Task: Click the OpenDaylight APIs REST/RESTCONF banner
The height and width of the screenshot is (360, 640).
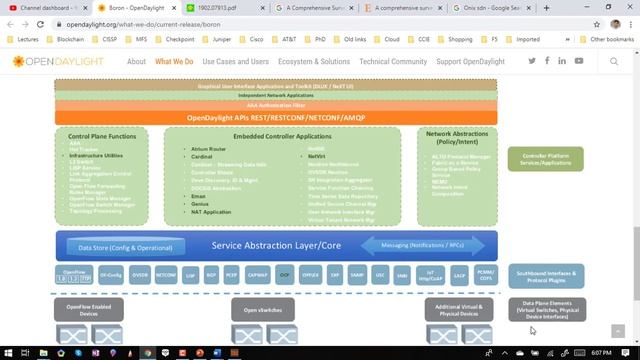Action: [x=276, y=118]
